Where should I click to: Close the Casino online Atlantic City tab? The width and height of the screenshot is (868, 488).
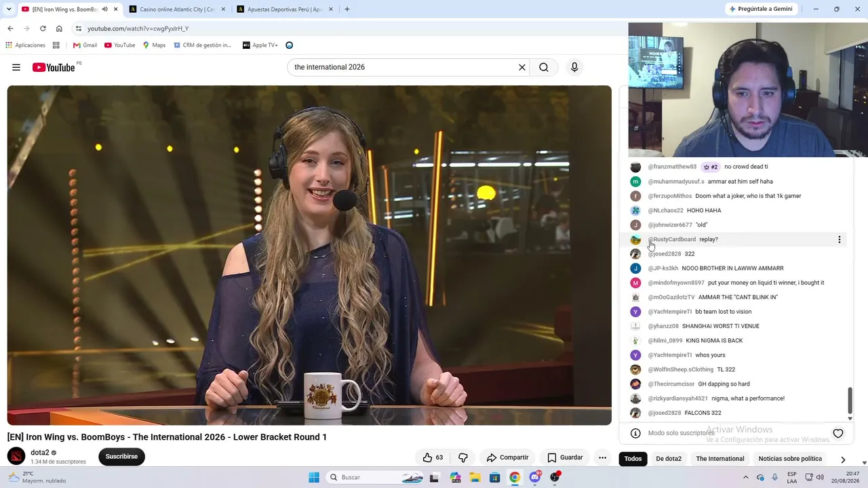point(222,9)
